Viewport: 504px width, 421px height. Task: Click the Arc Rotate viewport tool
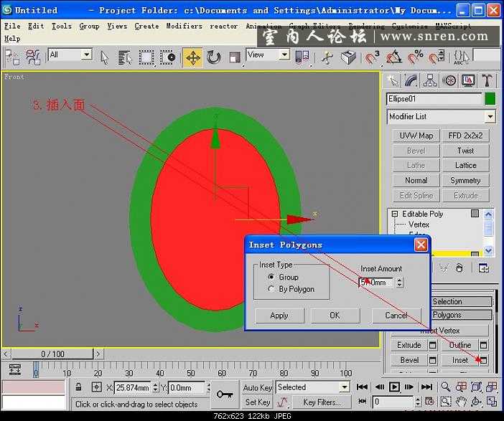point(476,402)
